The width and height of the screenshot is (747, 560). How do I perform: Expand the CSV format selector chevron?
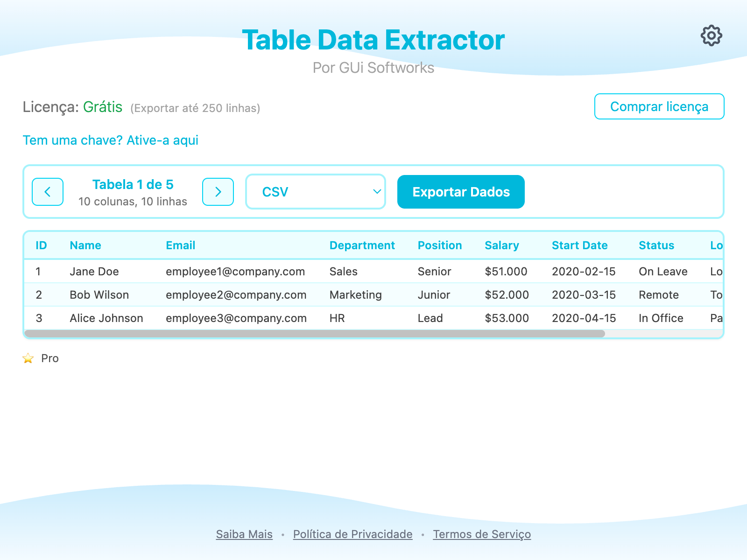click(376, 191)
